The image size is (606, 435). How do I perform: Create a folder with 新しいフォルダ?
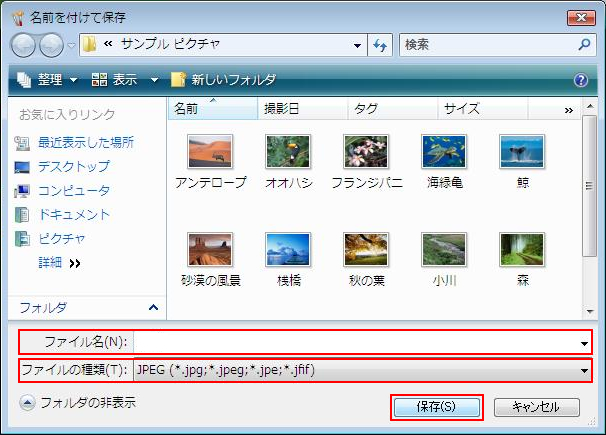click(223, 80)
